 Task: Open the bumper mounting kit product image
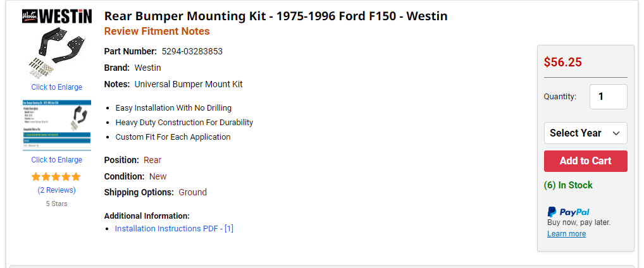pos(57,52)
